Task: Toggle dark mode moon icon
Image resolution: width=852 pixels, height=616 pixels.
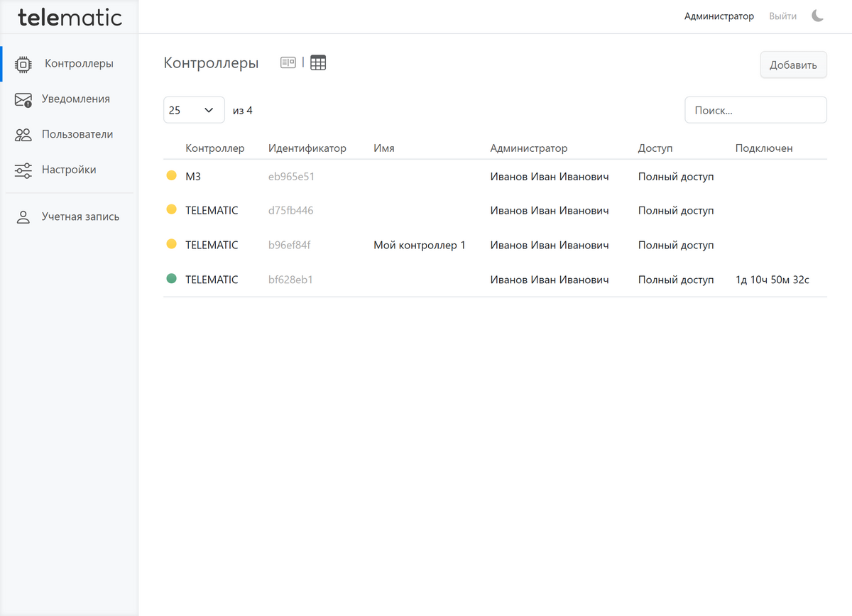Action: (x=818, y=16)
